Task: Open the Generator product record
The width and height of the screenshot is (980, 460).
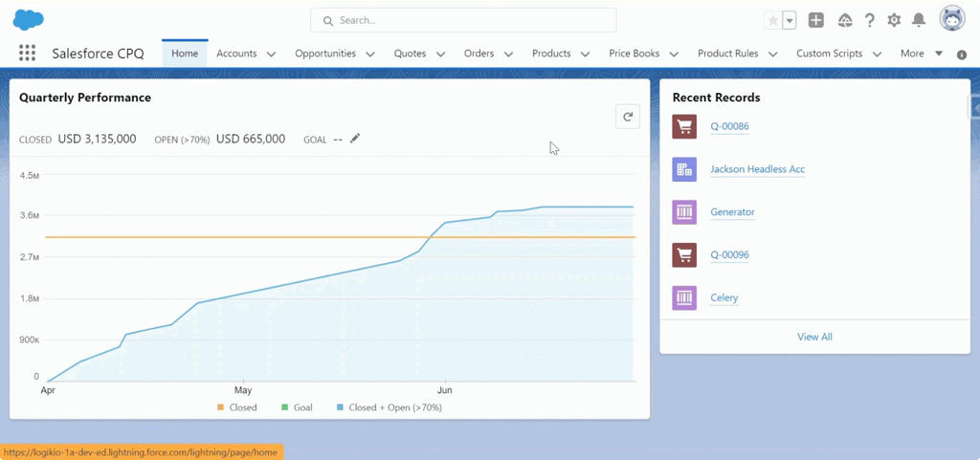Action: click(x=732, y=212)
